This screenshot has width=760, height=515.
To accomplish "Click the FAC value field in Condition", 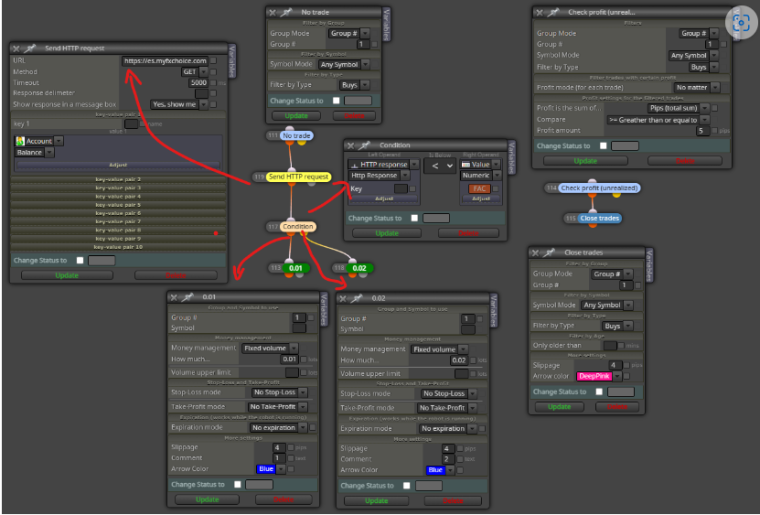I will coord(479,188).
